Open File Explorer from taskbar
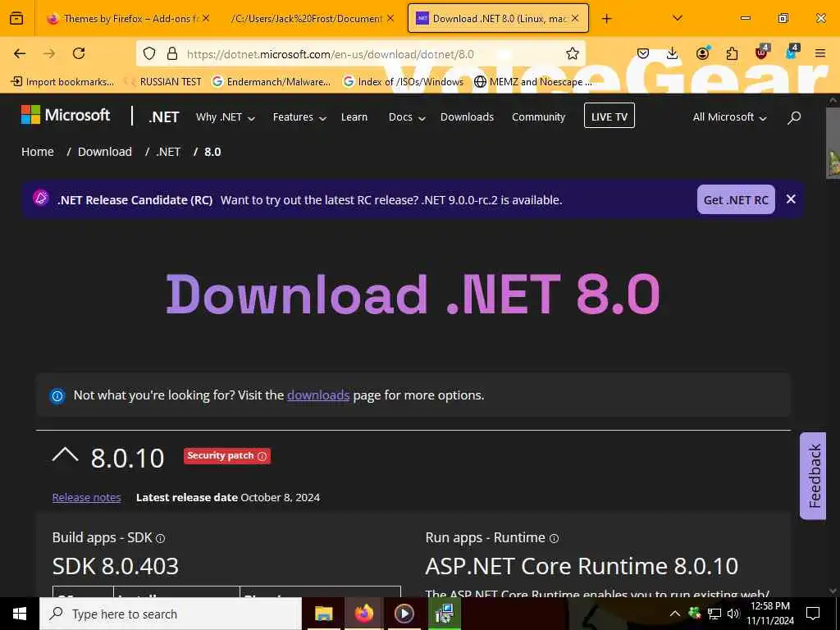Screen dimensions: 840x630 pyautogui.click(x=323, y=614)
